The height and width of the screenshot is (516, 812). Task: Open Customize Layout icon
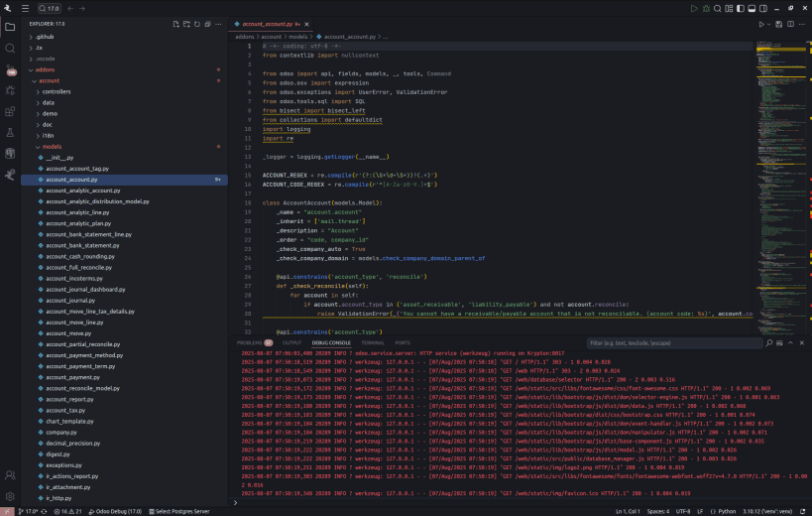729,8
